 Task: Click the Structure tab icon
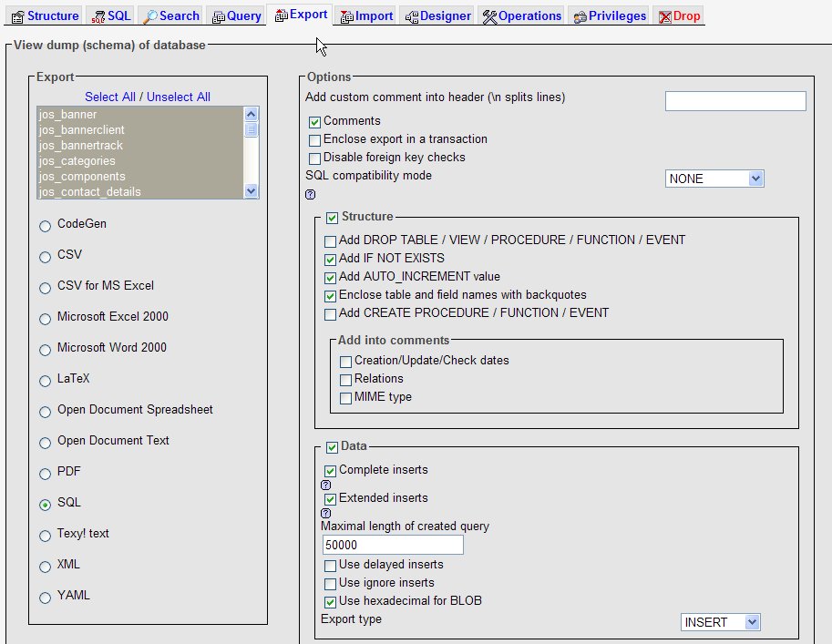click(x=18, y=17)
